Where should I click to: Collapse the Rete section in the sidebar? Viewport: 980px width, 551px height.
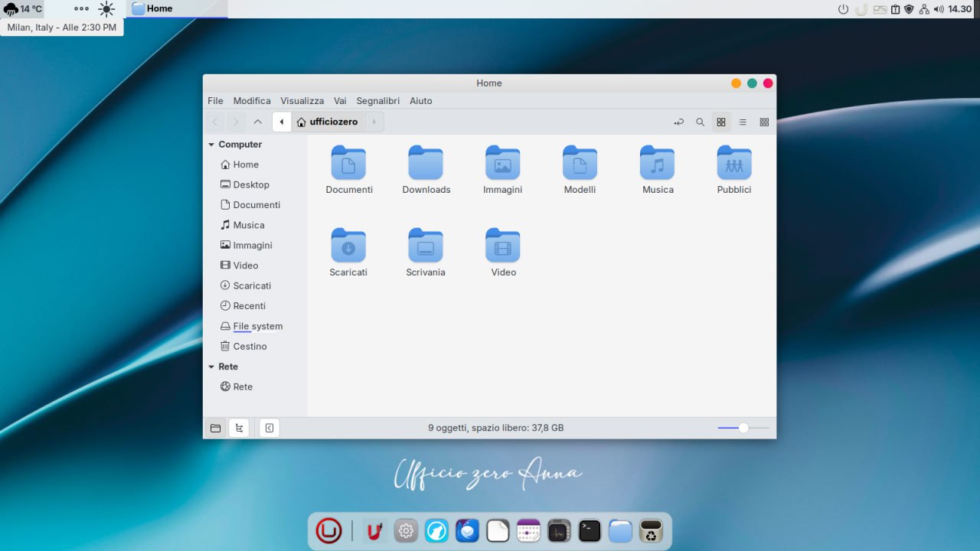[211, 367]
